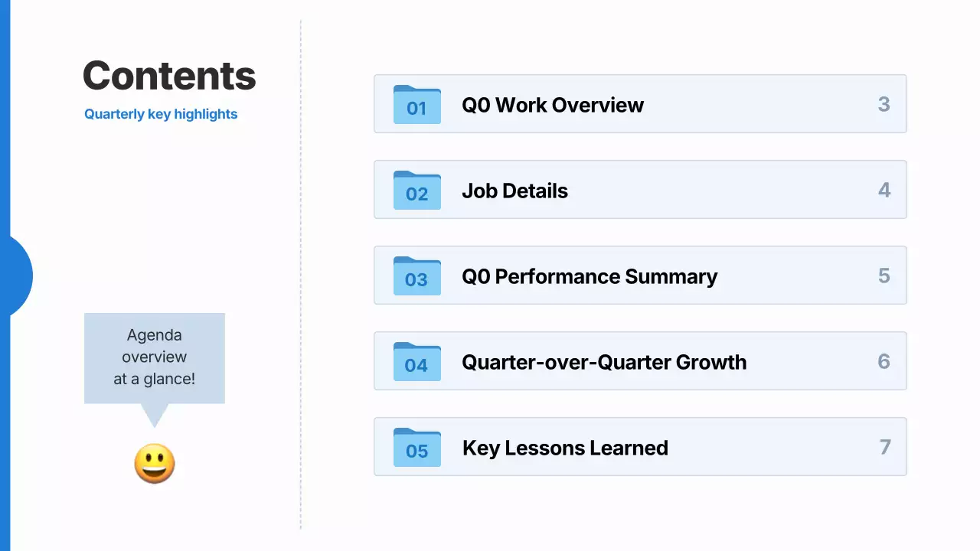
Task: Jump to Quarter-over-Quarter Growth section
Action: [604, 362]
